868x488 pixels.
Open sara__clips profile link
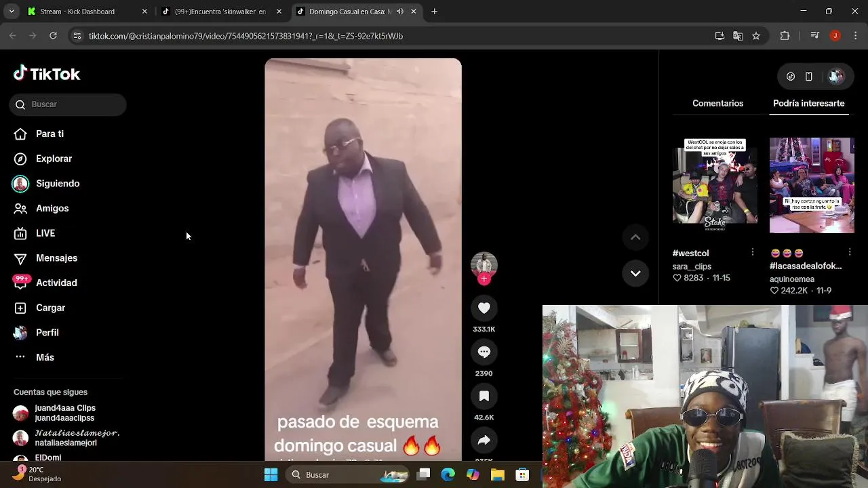[692, 266]
